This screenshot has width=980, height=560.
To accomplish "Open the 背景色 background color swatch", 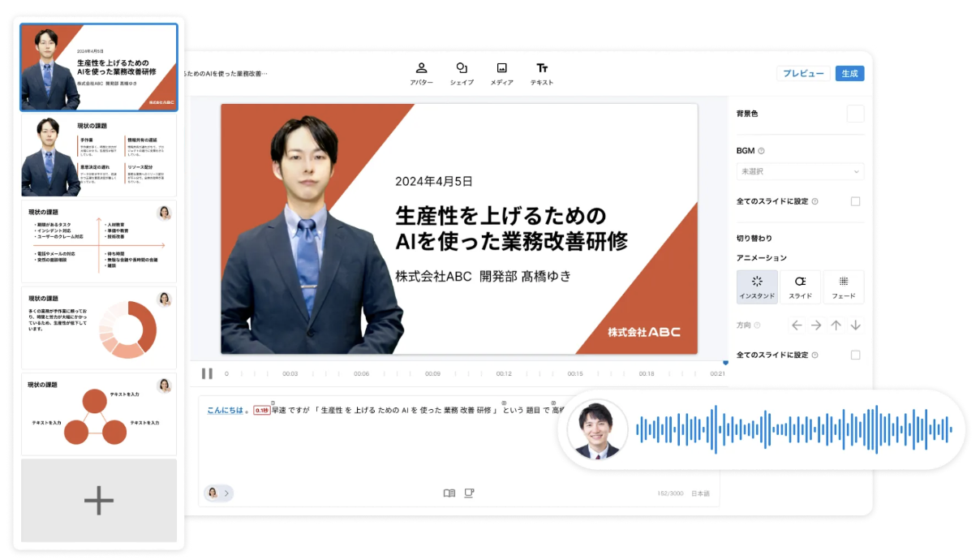I will (x=856, y=114).
